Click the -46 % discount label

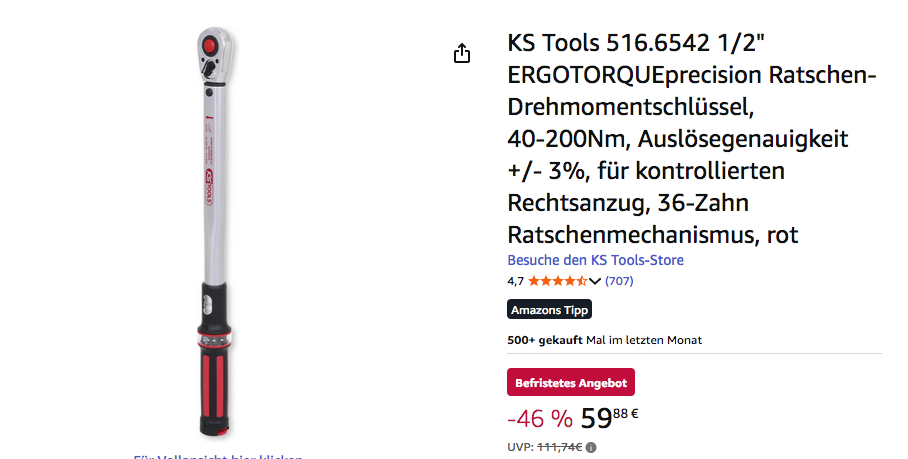[x=540, y=418]
